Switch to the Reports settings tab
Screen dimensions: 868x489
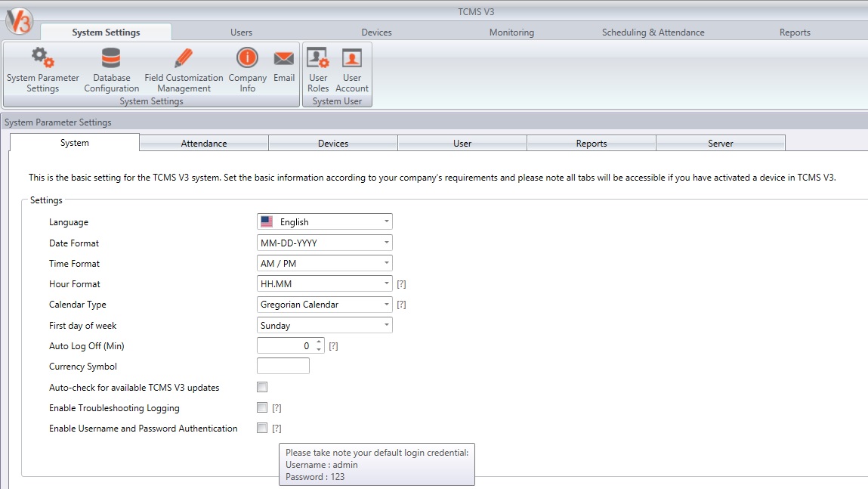pyautogui.click(x=592, y=143)
